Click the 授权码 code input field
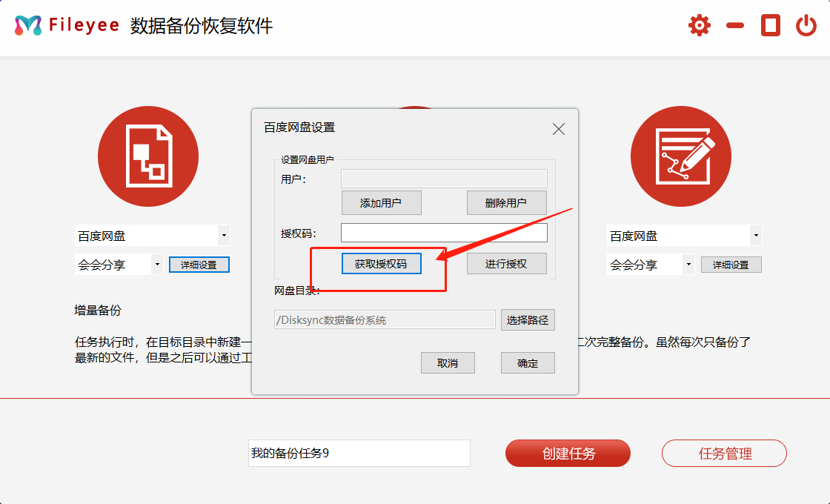Screen dimensions: 830x504 (443, 232)
